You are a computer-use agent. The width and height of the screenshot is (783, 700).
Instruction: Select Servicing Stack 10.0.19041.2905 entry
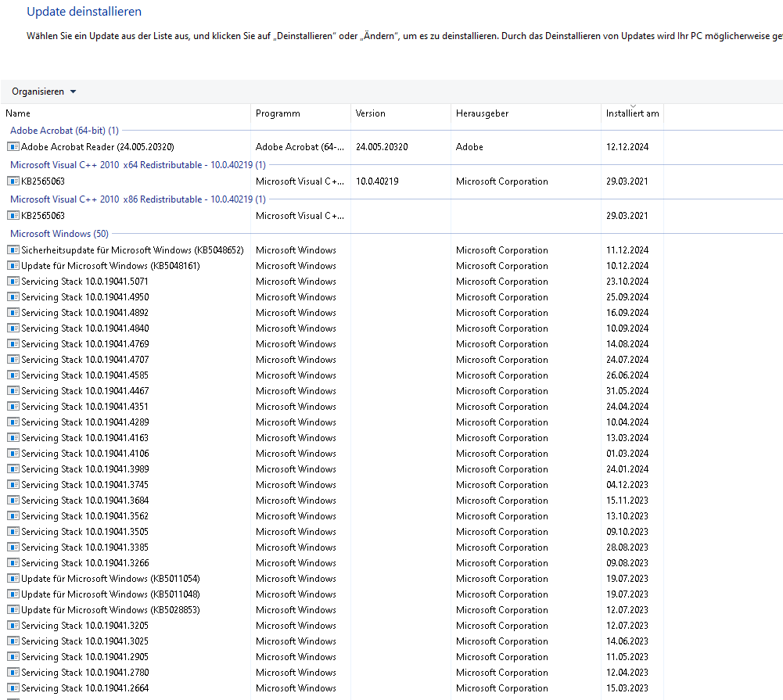pyautogui.click(x=85, y=656)
